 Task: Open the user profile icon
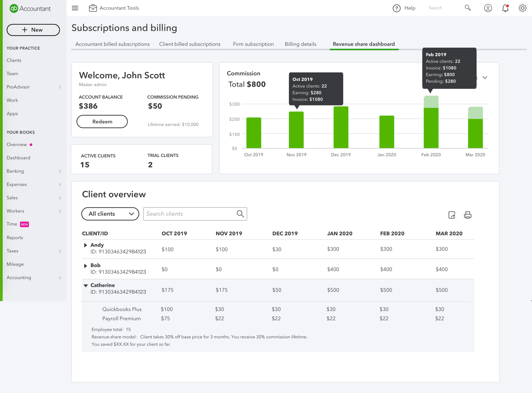488,8
